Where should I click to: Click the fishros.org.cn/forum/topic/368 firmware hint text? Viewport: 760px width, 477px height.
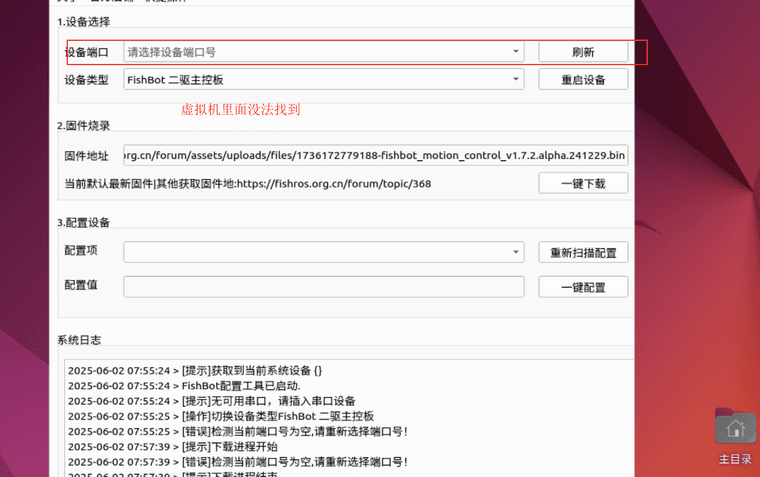[x=248, y=184]
